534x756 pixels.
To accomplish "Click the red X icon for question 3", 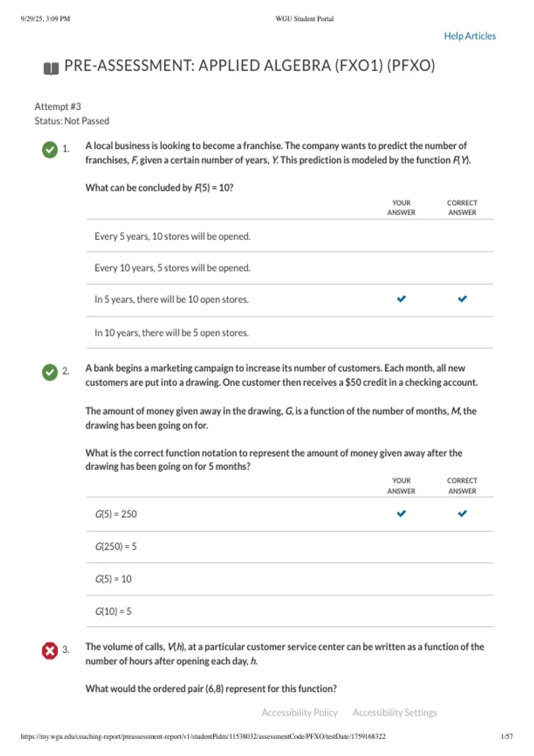I will (50, 651).
